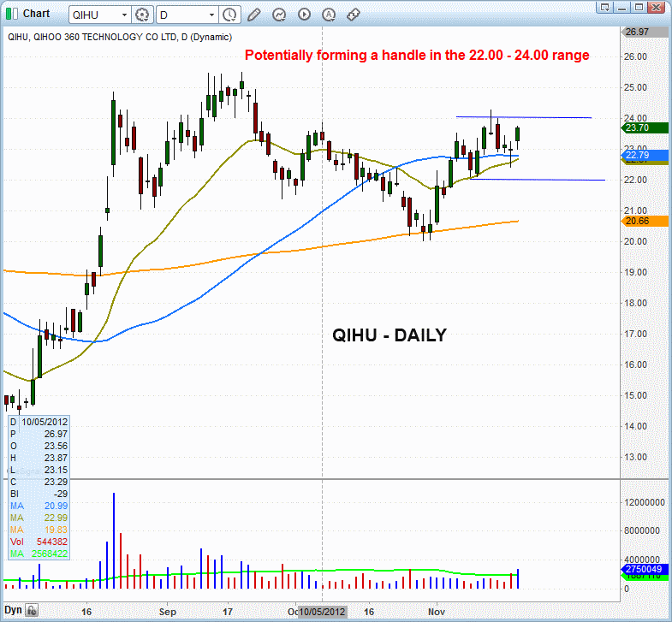
Task: Click the chart title QIHU, QIHOO 360 TECHNOLOGY
Action: 120,38
